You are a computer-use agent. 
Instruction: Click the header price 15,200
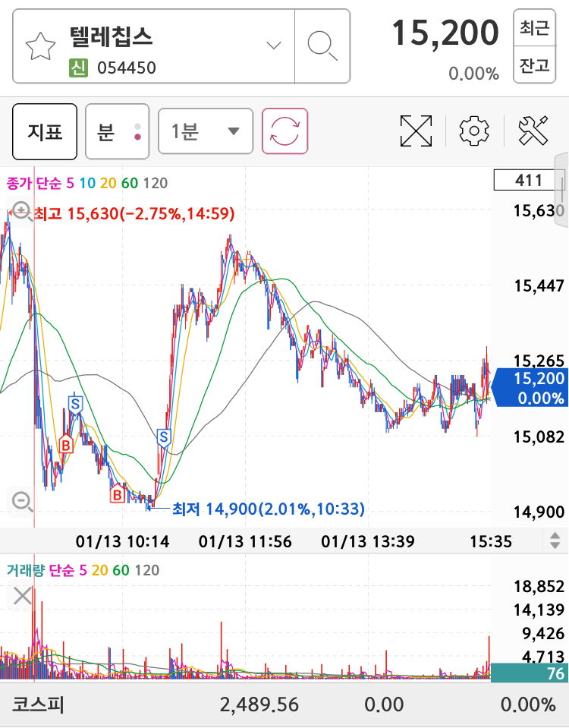pyautogui.click(x=445, y=33)
